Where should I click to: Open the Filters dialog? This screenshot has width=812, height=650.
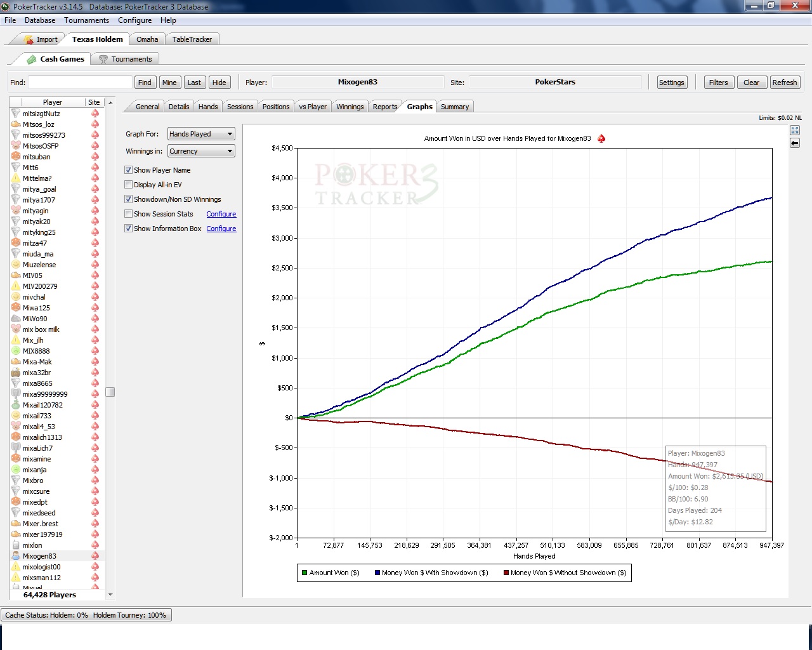[718, 83]
